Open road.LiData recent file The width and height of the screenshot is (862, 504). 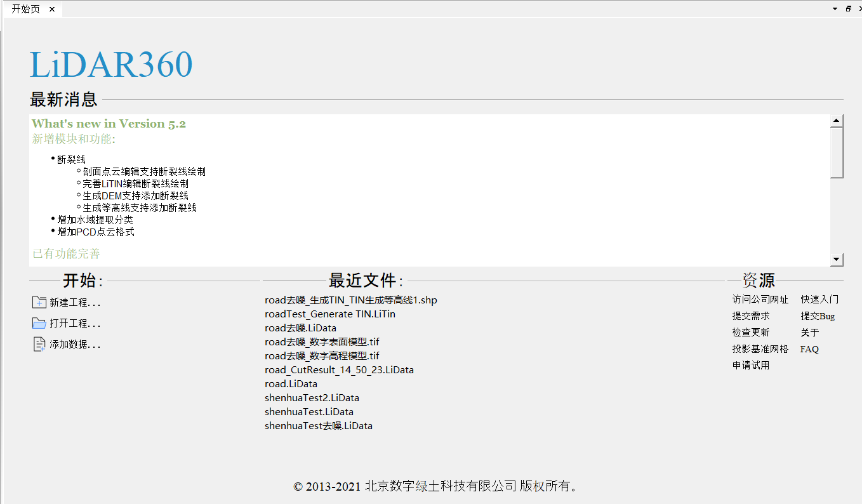[x=291, y=384]
